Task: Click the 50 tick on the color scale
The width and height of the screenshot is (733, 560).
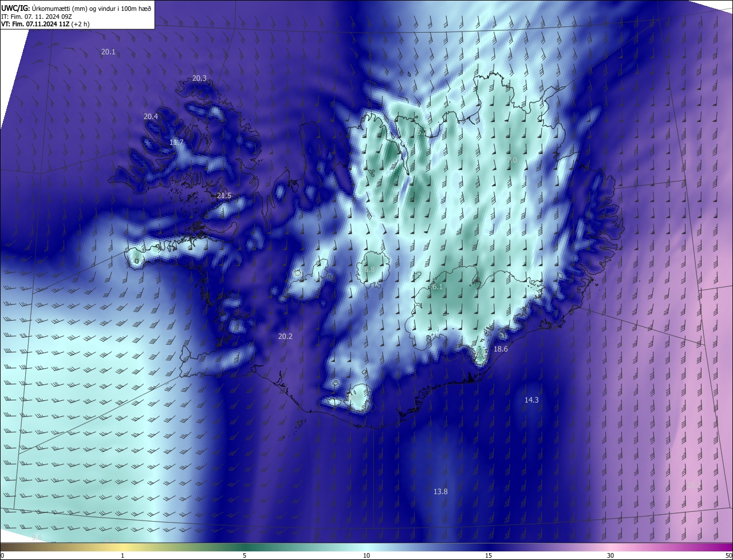Action: click(x=728, y=555)
